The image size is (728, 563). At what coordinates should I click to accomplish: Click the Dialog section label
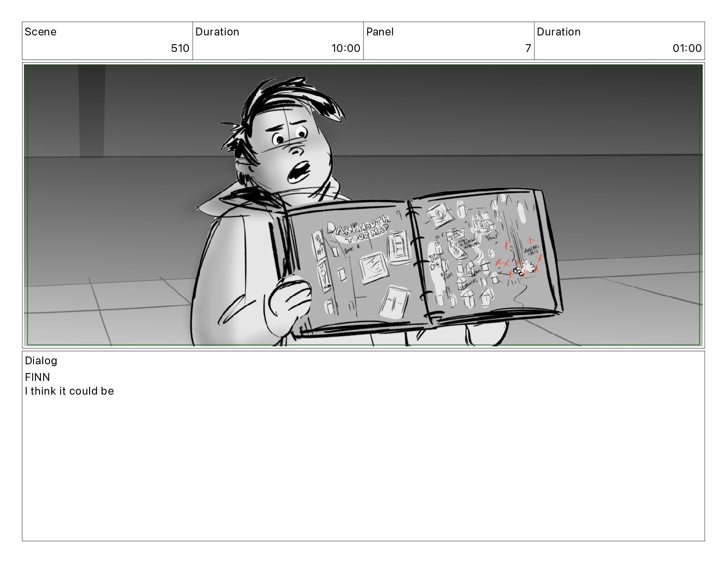coord(41,361)
